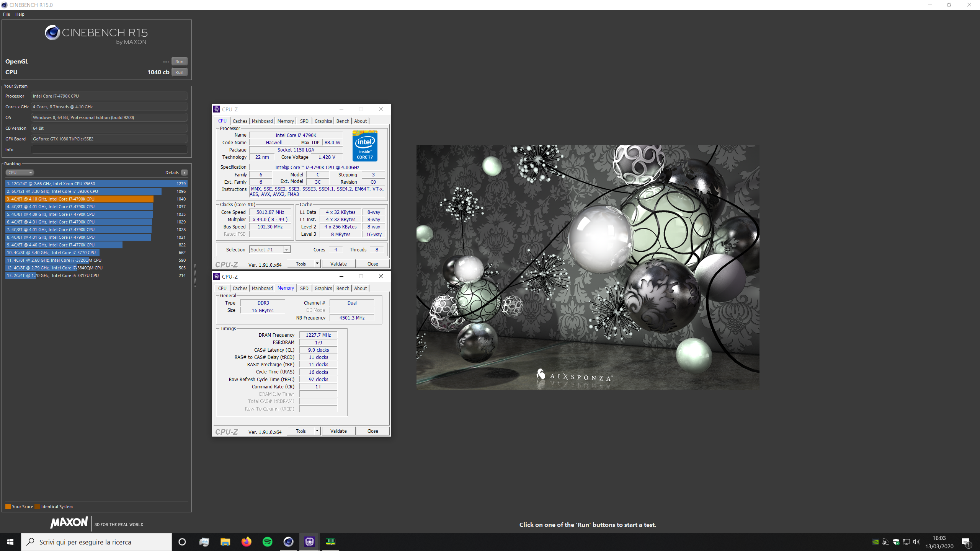Click Tools button in lower CPU-Z window
980x551 pixels.
click(301, 431)
